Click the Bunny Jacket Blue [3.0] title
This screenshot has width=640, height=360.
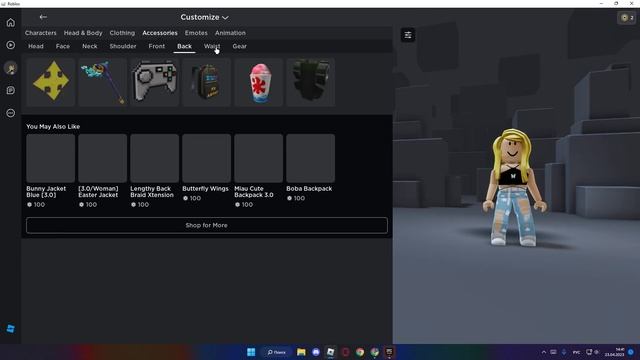click(x=46, y=192)
